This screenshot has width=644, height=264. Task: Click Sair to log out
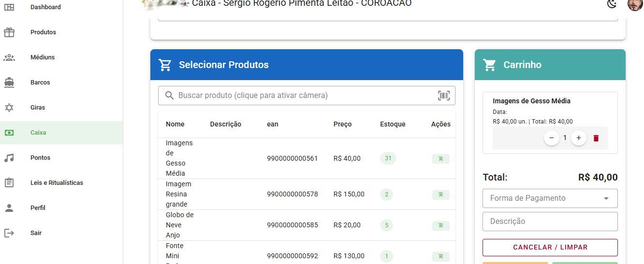[x=61, y=233]
